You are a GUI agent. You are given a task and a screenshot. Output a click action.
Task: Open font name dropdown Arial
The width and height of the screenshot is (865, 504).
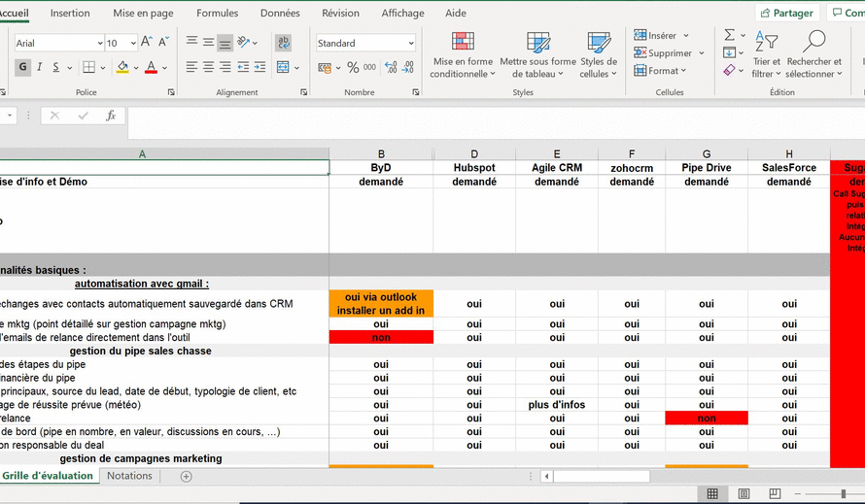pos(100,43)
